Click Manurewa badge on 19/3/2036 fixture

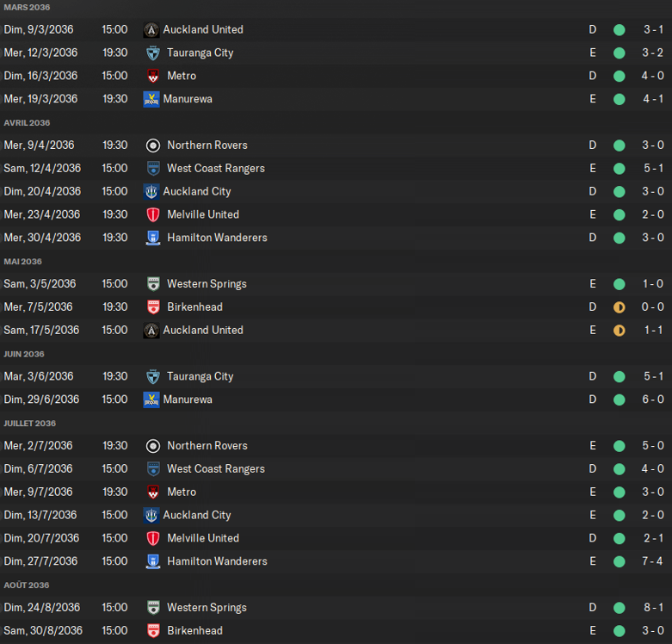pyautogui.click(x=151, y=99)
